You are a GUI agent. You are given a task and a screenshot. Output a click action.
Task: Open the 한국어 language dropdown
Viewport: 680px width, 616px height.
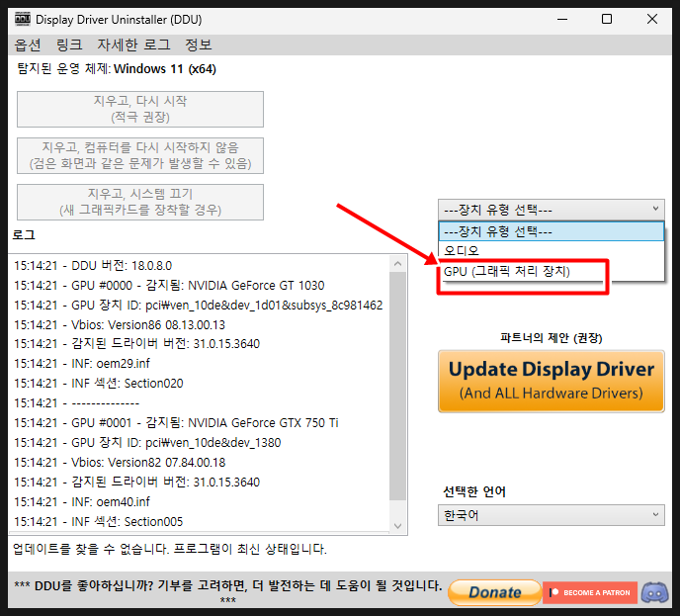pyautogui.click(x=552, y=515)
